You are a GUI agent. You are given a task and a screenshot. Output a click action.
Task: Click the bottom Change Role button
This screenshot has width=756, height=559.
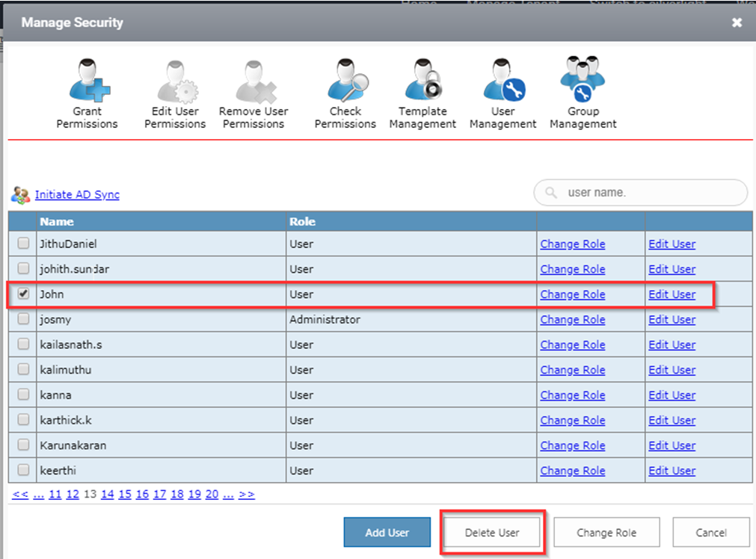pyautogui.click(x=606, y=533)
